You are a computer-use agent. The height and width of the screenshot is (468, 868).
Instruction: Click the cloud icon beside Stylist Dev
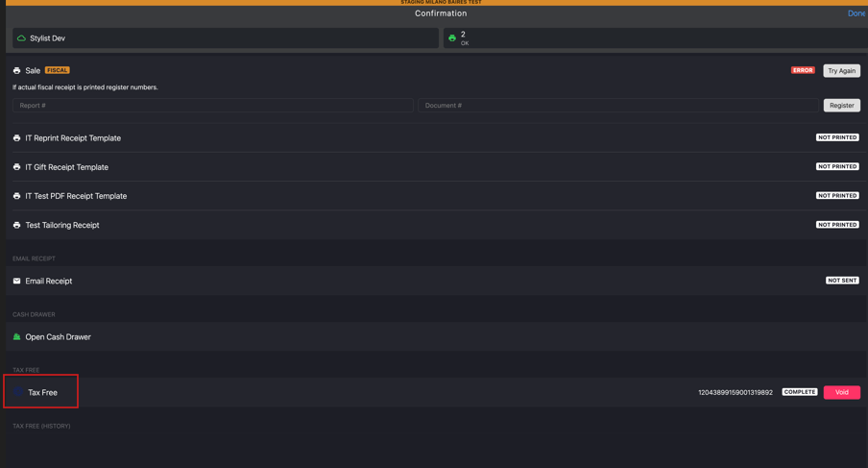[x=21, y=38]
